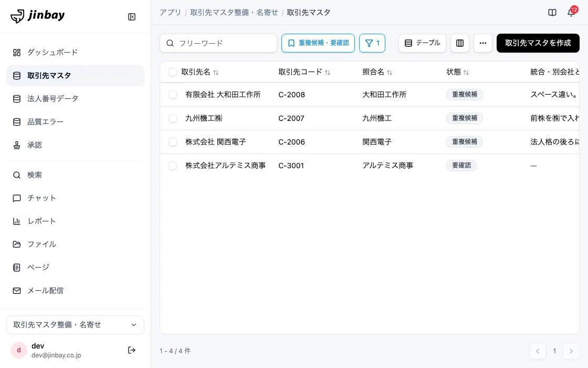Click 重複候補 badge in C-2008 row
Screen dimensions: 588x368
pos(464,95)
